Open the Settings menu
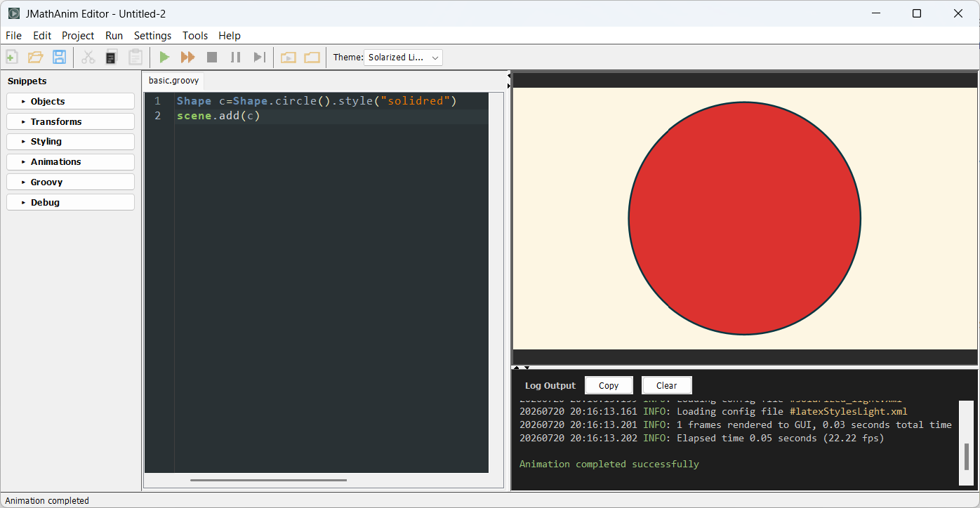 (152, 36)
